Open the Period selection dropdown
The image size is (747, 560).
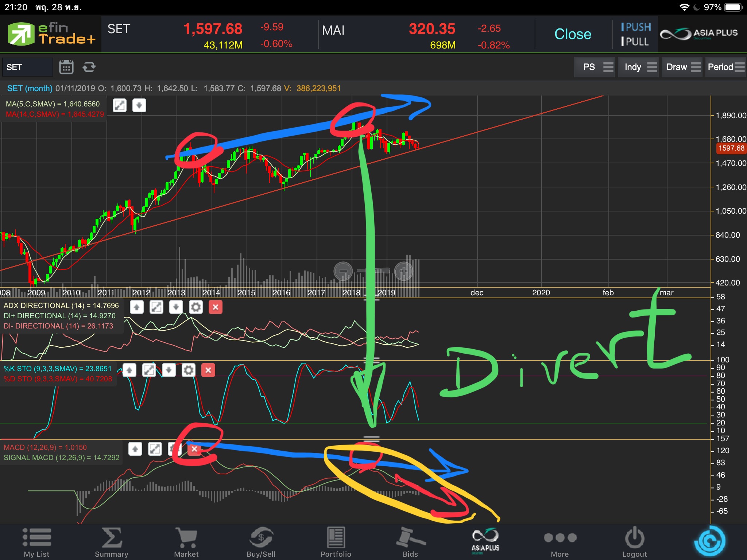click(x=725, y=67)
